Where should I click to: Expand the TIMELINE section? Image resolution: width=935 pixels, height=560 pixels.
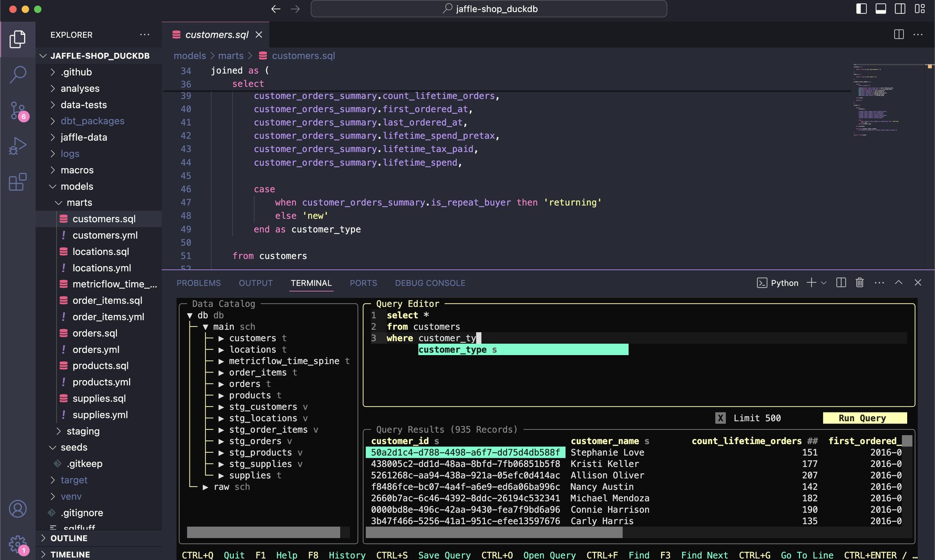[99, 554]
